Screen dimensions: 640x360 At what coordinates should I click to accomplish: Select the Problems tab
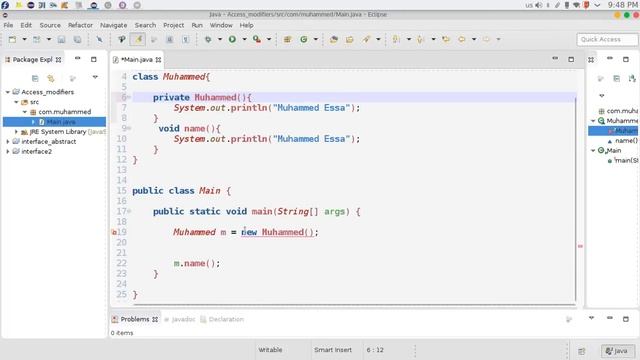135,319
